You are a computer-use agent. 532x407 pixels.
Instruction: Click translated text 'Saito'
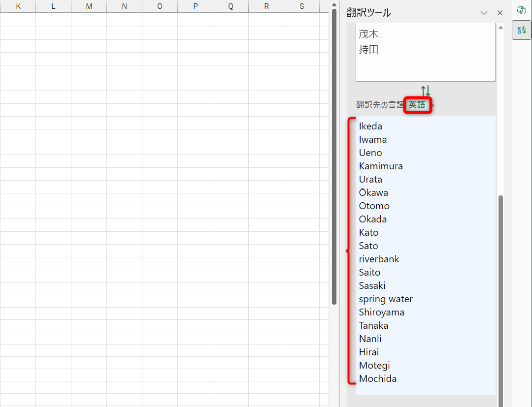coord(370,272)
